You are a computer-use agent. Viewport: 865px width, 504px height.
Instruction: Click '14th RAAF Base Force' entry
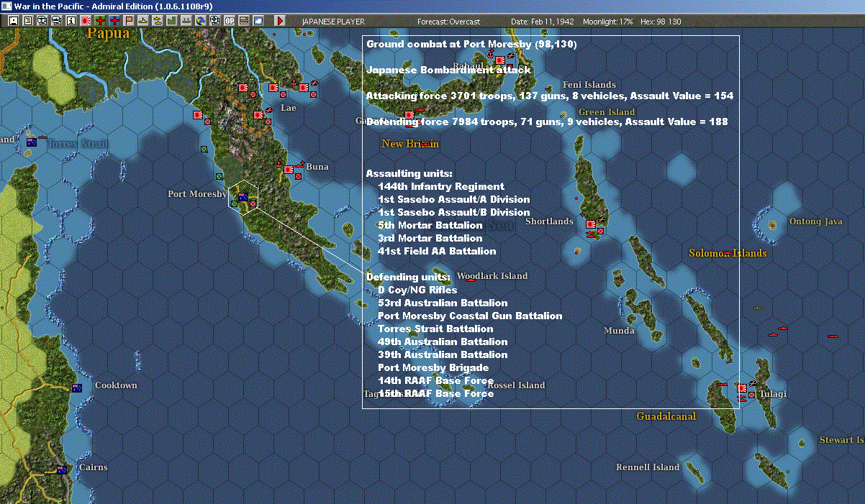tap(436, 381)
